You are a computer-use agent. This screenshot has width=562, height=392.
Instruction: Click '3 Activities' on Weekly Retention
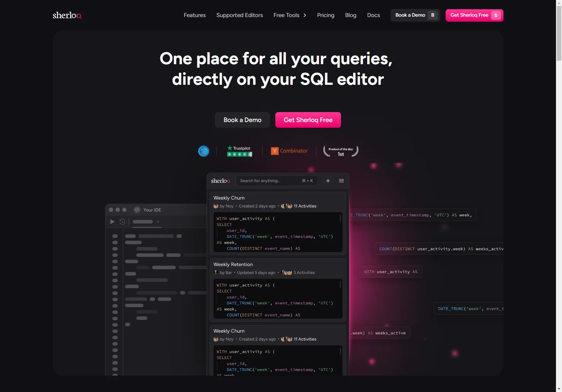click(304, 273)
